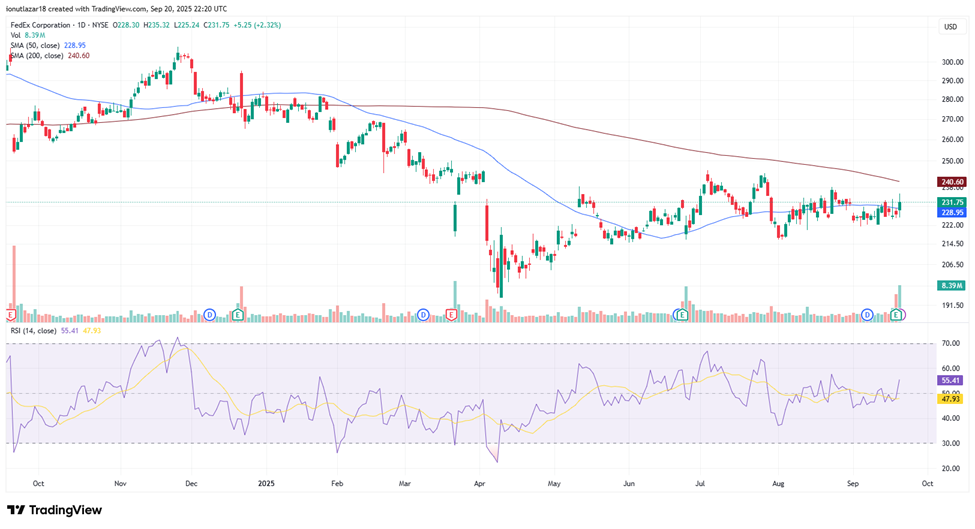Click the 2025 label on time axis
The height and width of the screenshot is (529, 975).
[265, 481]
